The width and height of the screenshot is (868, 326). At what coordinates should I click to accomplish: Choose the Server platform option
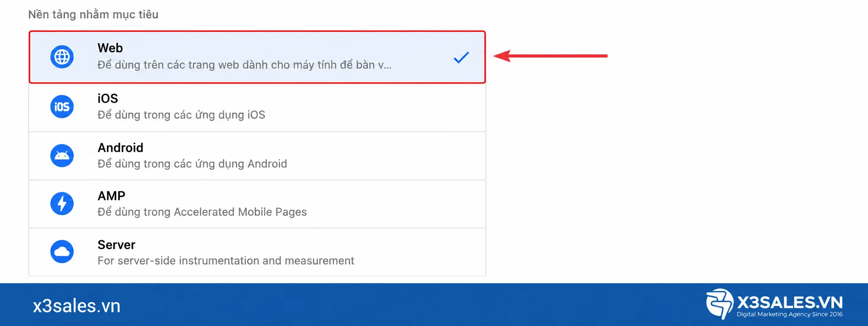pyautogui.click(x=257, y=252)
